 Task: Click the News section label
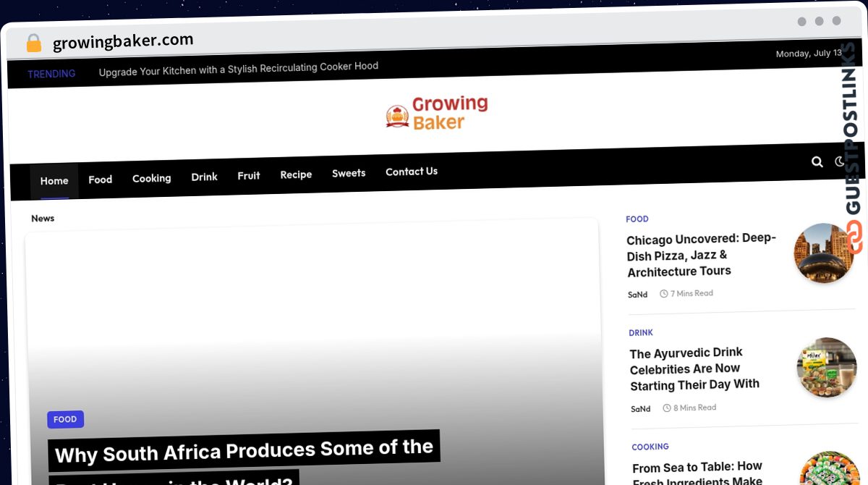43,218
